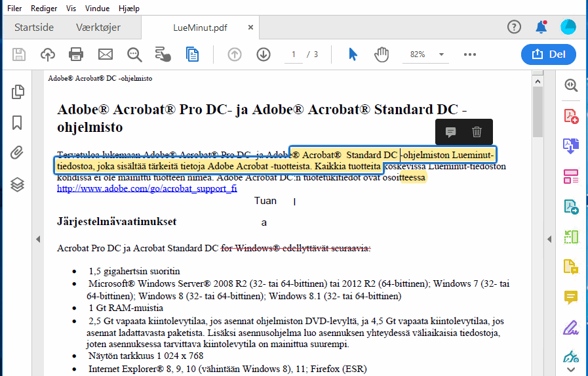588x376 pixels.
Task: Click the Del share button
Action: [548, 54]
